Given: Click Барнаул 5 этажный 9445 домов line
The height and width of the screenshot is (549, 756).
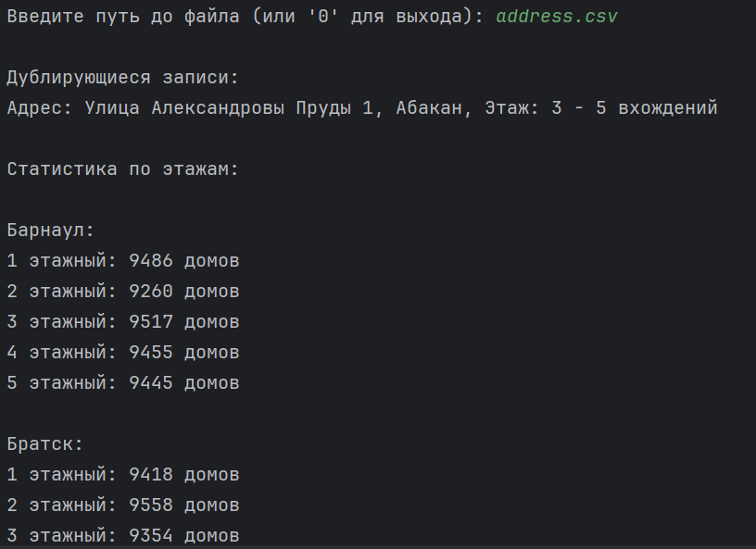Looking at the screenshot, I should coord(123,382).
